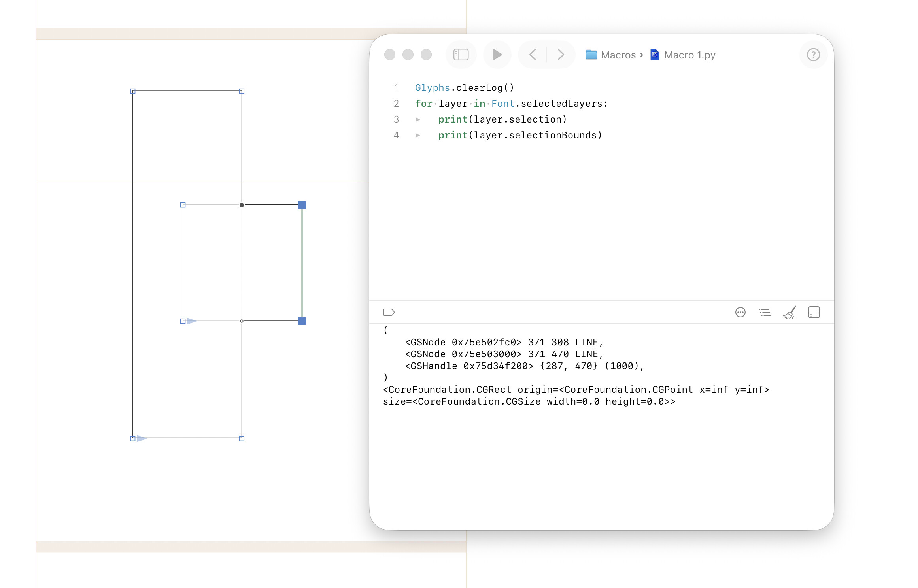Click the GSHandle {287, 470} output line

[x=525, y=366]
